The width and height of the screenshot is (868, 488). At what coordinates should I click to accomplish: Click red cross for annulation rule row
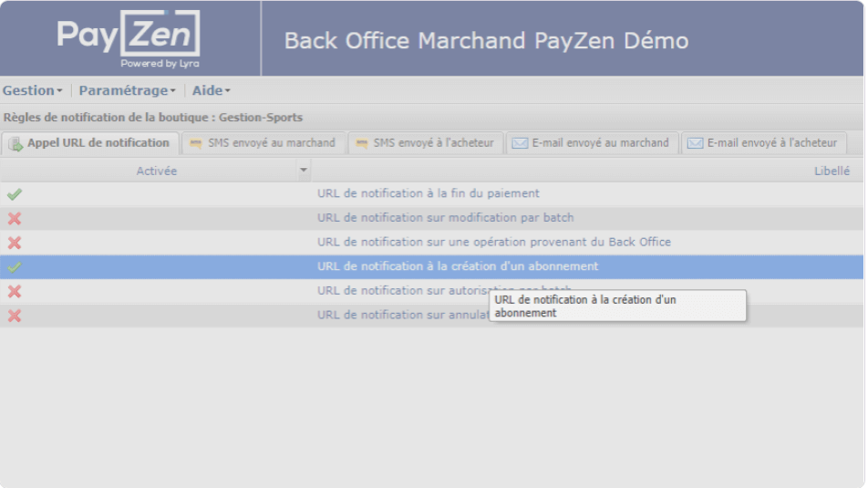coord(15,316)
